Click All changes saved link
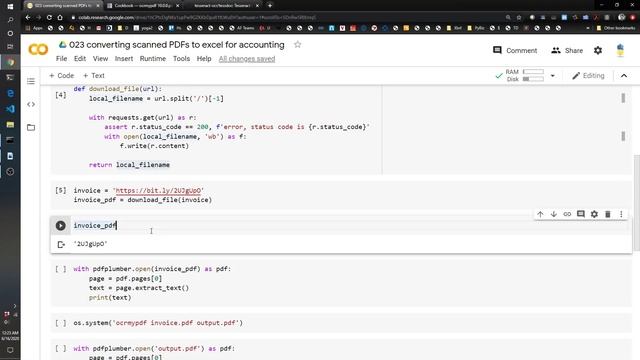 point(247,59)
